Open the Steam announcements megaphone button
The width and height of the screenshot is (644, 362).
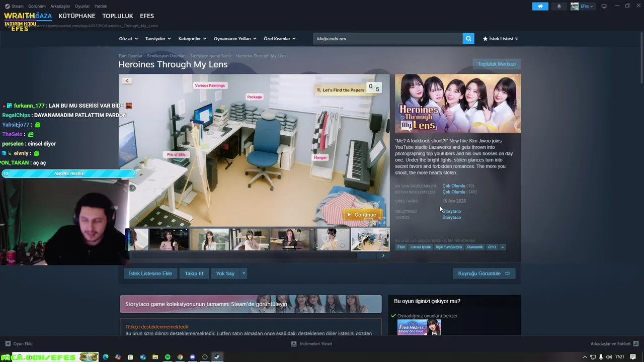(540, 6)
